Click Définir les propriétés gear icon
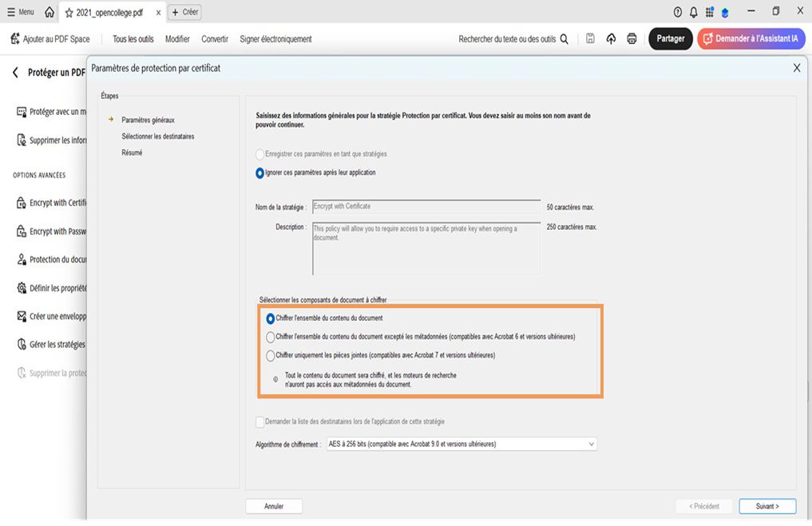The width and height of the screenshot is (812, 526). pos(22,288)
